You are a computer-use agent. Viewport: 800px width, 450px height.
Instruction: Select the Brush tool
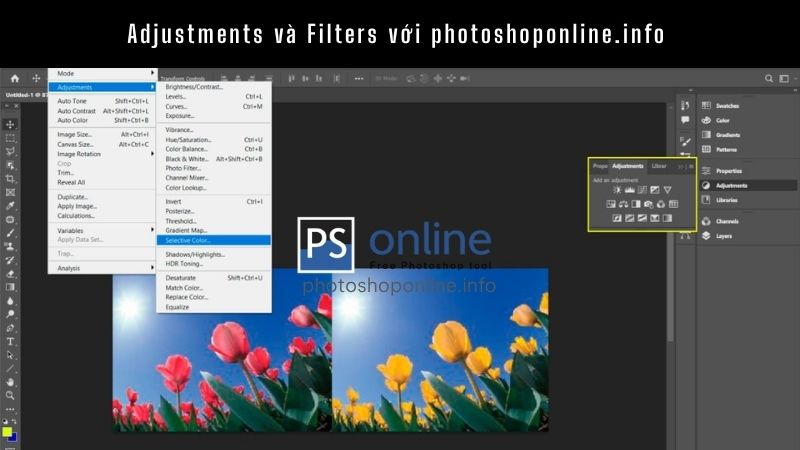10,233
